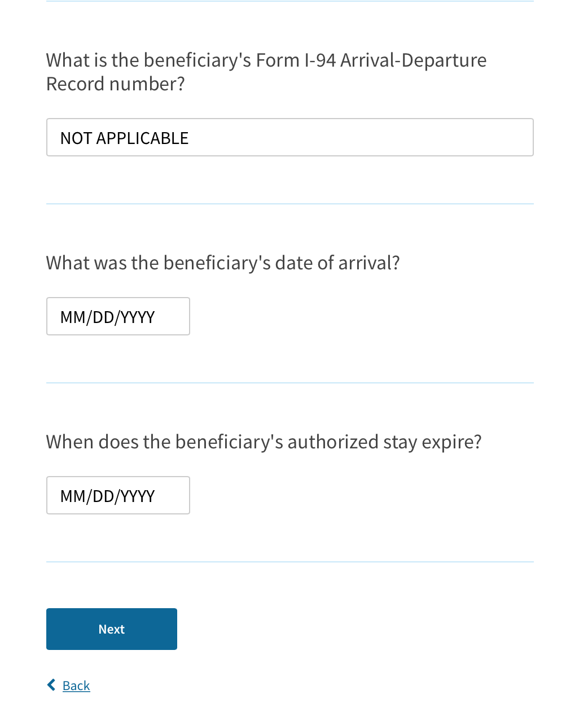
Task: Click the "authorized stay expire" question label
Action: [264, 442]
